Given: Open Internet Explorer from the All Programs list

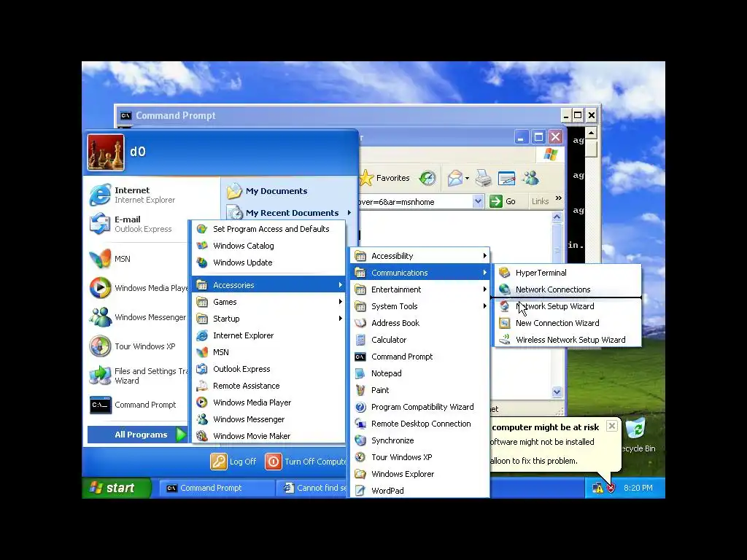Looking at the screenshot, I should tap(268, 335).
